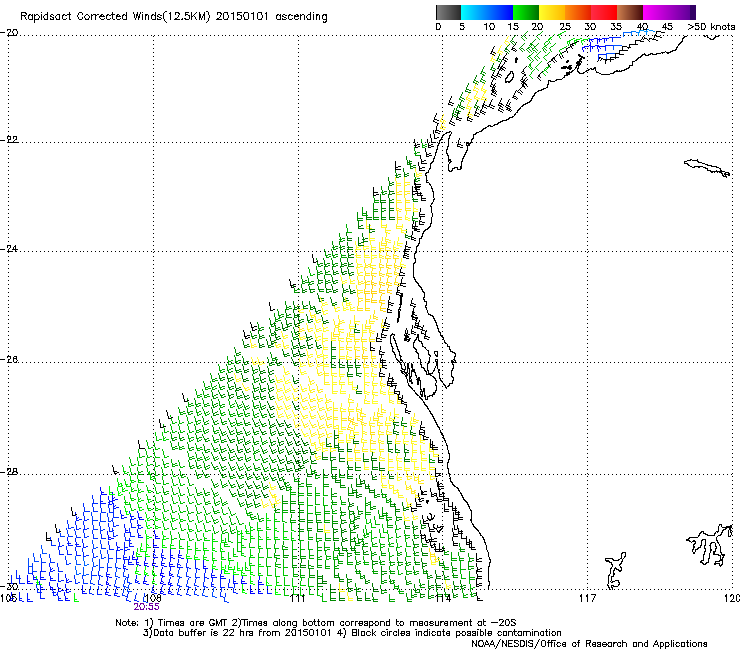Viewport: 740px width, 650px height.
Task: Click 'NOAA/NESDIS/Office of Research and Applications' credit
Action: [x=589, y=644]
